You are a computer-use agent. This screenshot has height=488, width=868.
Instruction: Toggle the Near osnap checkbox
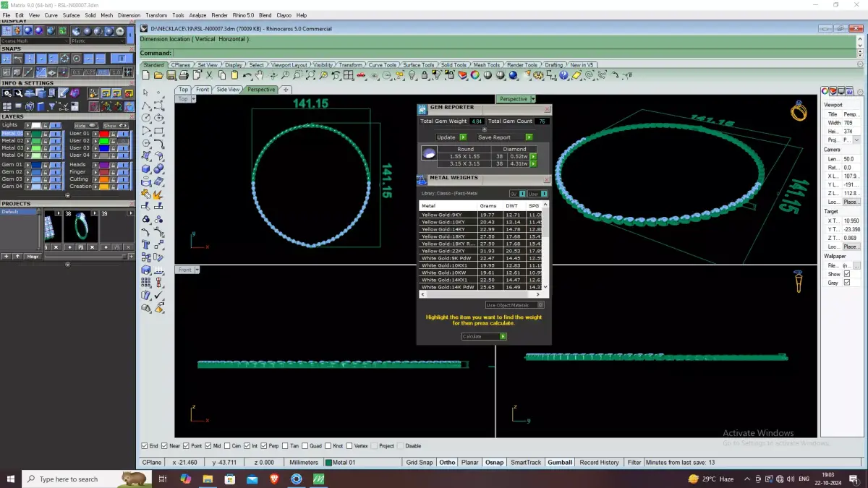pos(165,446)
